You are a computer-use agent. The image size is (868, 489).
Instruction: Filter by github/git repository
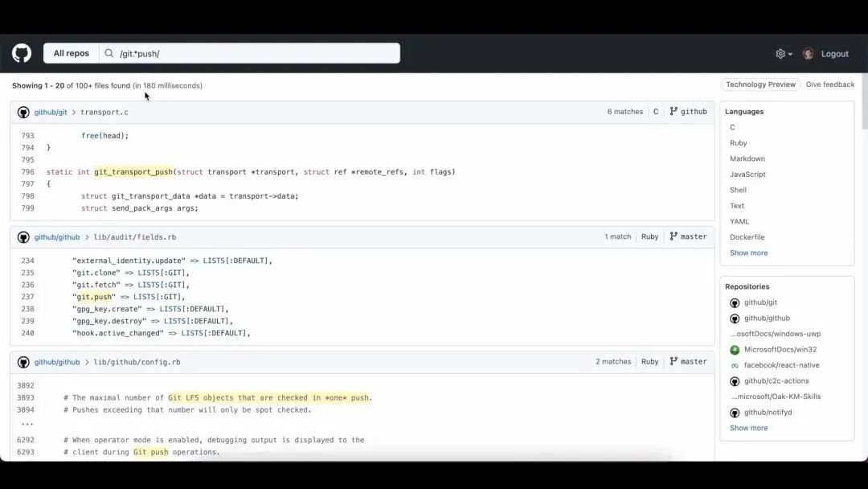pos(760,302)
